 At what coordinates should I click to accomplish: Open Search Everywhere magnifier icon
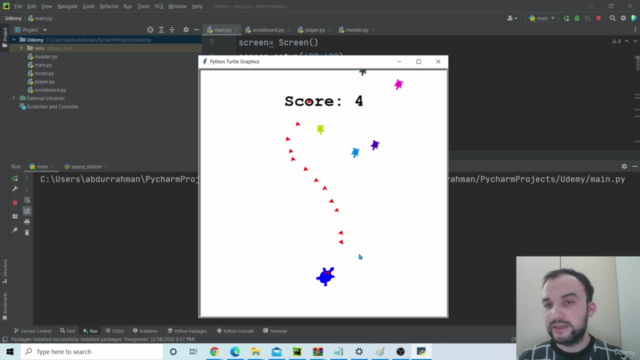(x=612, y=18)
